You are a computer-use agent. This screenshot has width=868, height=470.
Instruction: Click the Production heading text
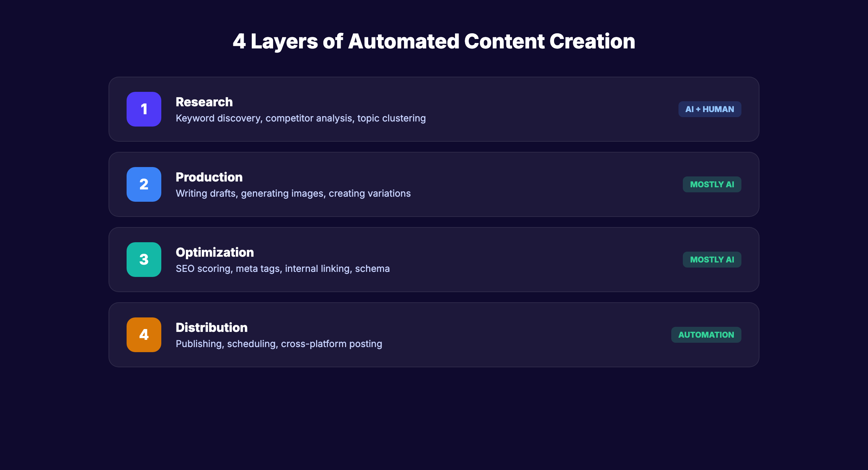pos(209,177)
